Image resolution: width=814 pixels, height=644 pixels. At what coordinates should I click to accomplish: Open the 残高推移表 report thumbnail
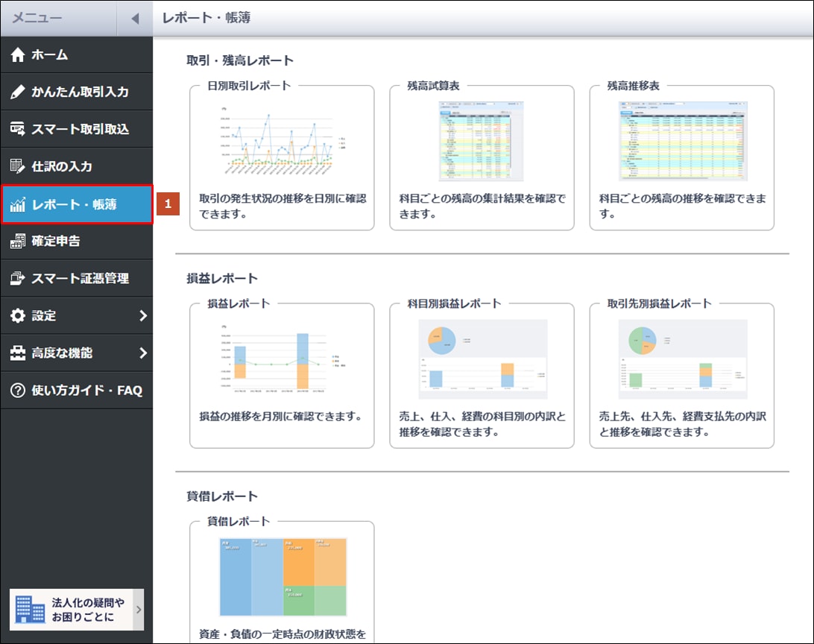[x=681, y=141]
